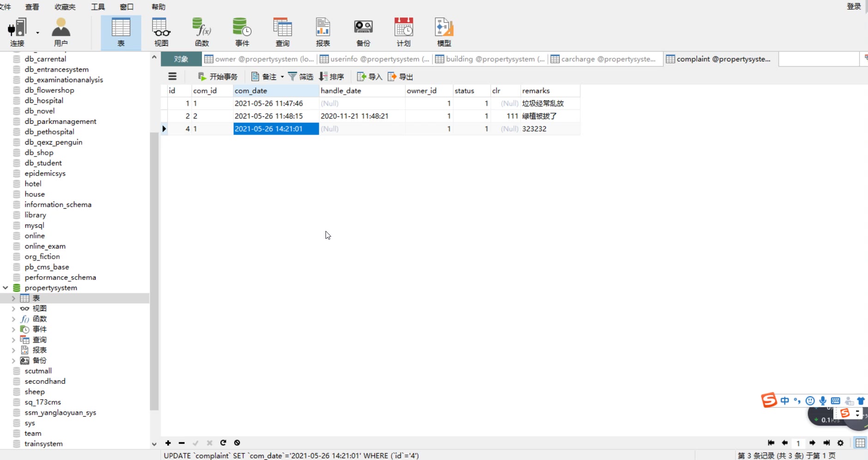The width and height of the screenshot is (868, 460).
Task: Open the 连接 connection tool
Action: click(17, 32)
